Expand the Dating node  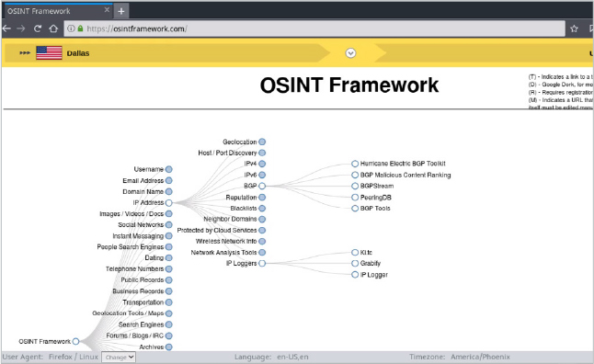[169, 258]
